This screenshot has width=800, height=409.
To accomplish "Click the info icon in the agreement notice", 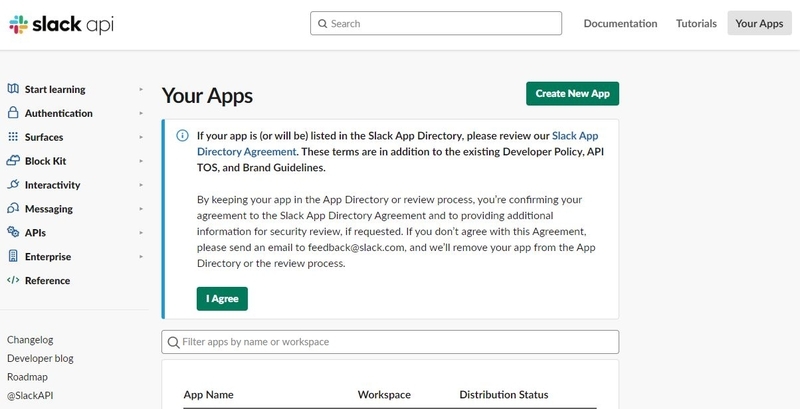I will click(x=182, y=136).
